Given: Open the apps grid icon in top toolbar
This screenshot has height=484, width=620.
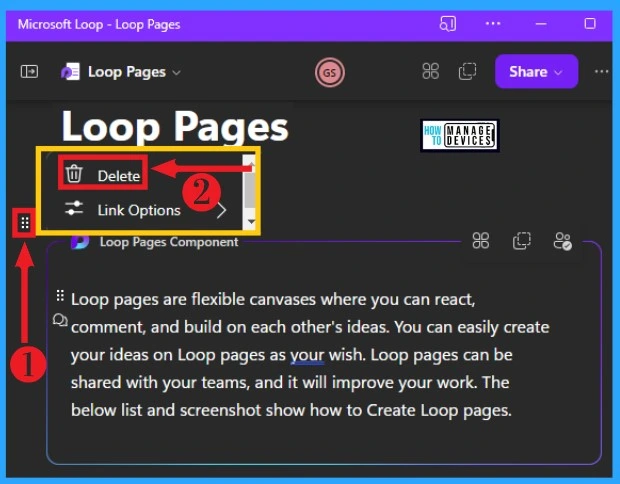Looking at the screenshot, I should click(431, 72).
